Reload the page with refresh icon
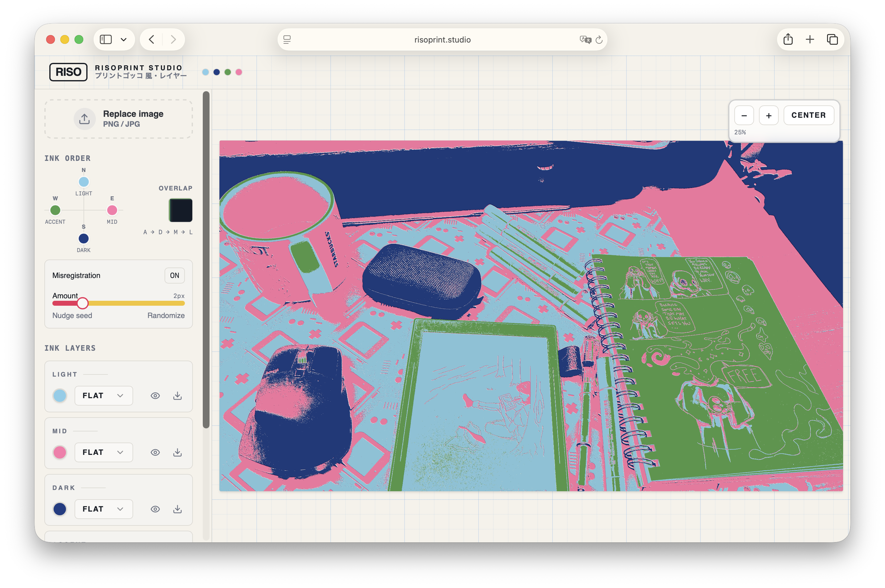The height and width of the screenshot is (588, 885). (x=599, y=39)
